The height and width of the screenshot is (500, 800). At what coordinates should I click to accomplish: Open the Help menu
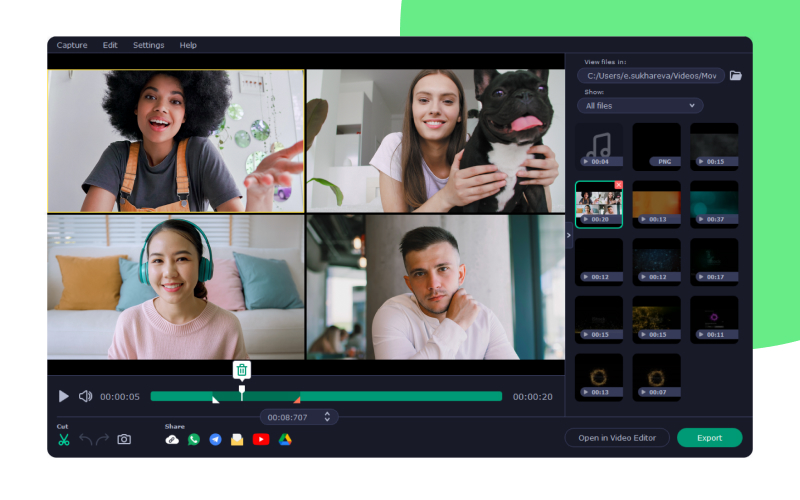[188, 45]
